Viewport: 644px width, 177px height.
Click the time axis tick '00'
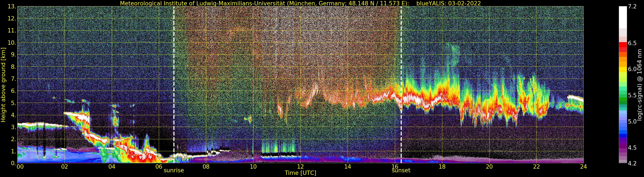coord(20,166)
